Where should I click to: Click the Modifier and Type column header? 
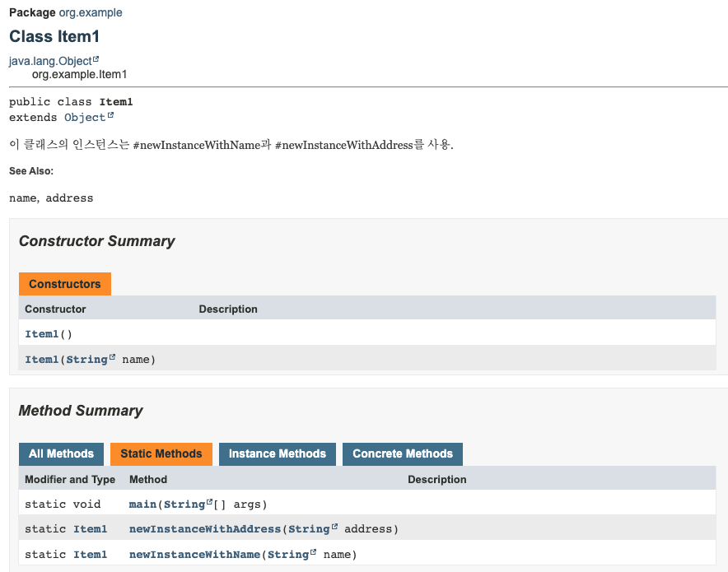coord(70,479)
